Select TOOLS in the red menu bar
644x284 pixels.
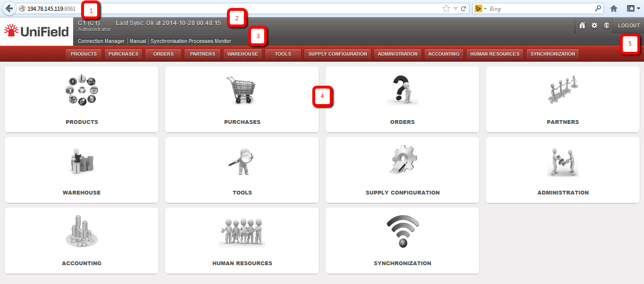pyautogui.click(x=283, y=54)
